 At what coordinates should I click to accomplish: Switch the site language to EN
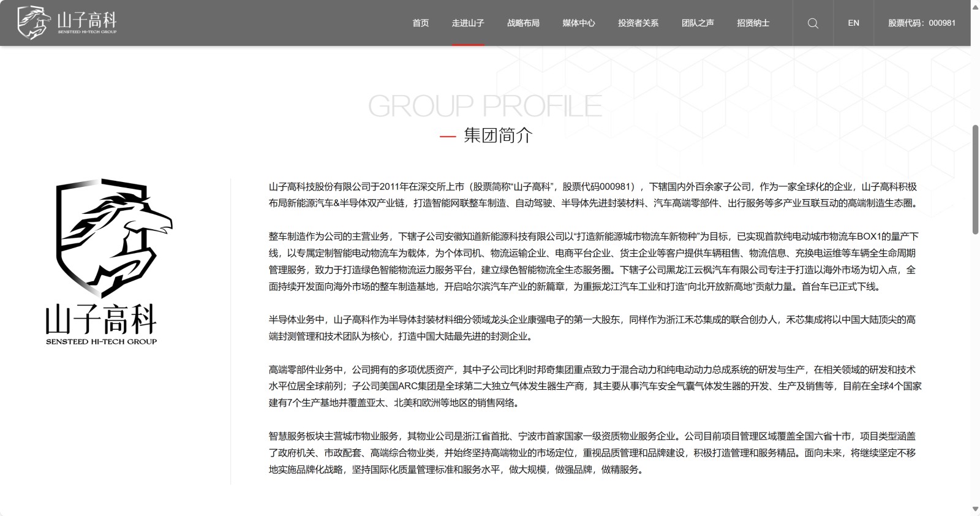click(853, 23)
